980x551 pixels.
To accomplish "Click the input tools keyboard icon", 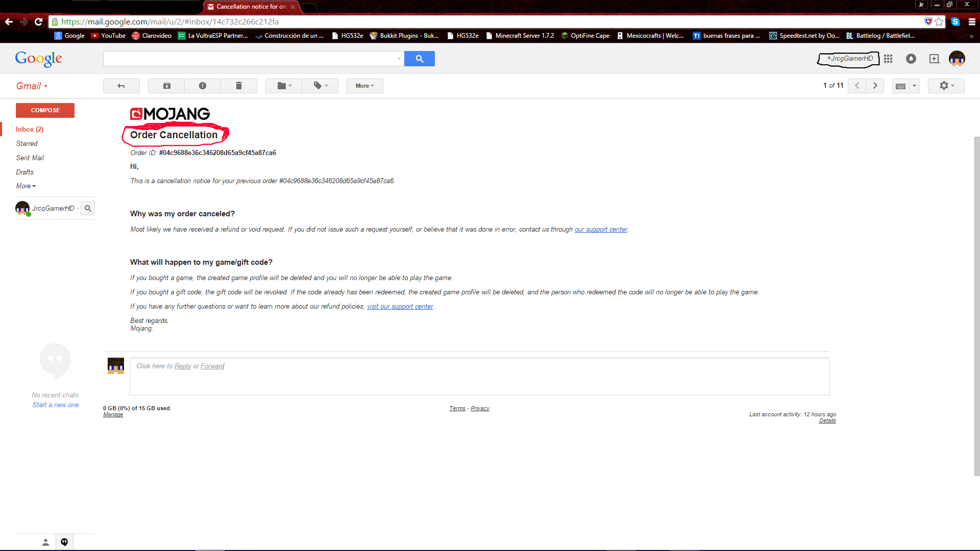I will [901, 86].
